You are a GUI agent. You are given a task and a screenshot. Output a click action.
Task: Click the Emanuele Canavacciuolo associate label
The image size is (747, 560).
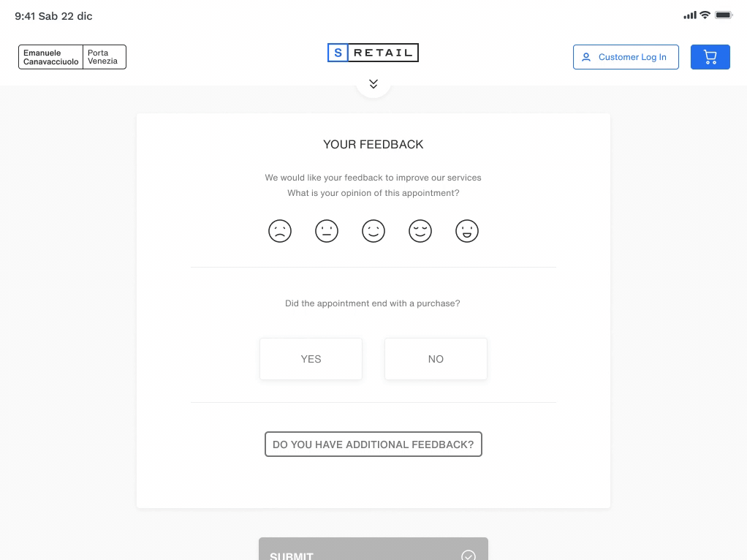[x=51, y=57]
